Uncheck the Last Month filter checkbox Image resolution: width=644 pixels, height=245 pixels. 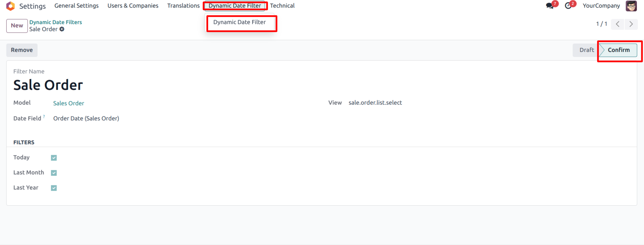click(54, 173)
